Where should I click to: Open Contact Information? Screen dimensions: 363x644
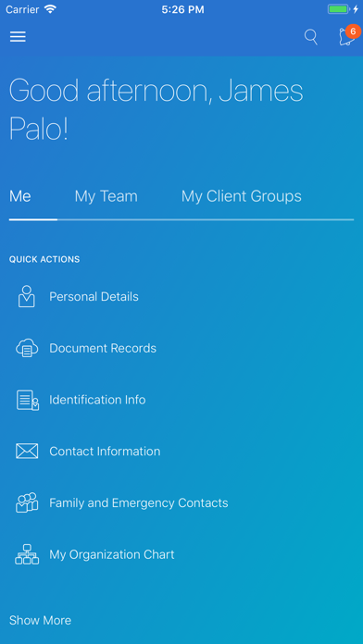(105, 451)
